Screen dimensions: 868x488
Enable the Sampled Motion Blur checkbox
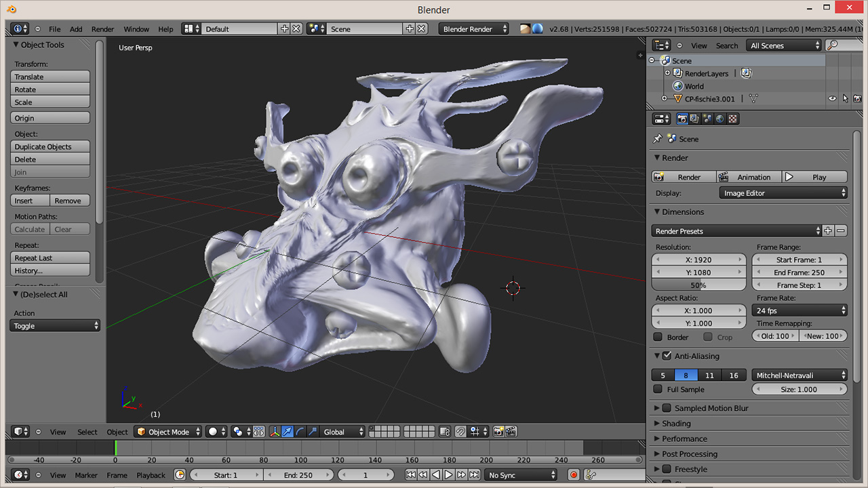[667, 408]
